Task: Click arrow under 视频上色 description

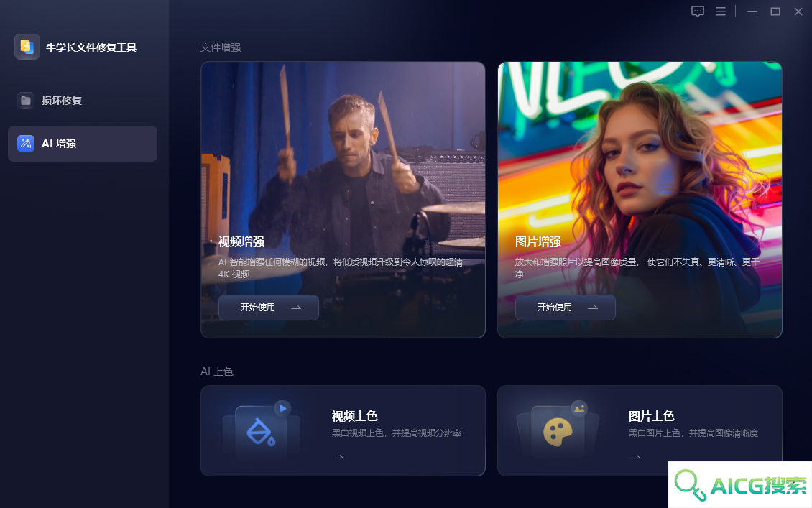Action: [x=338, y=457]
